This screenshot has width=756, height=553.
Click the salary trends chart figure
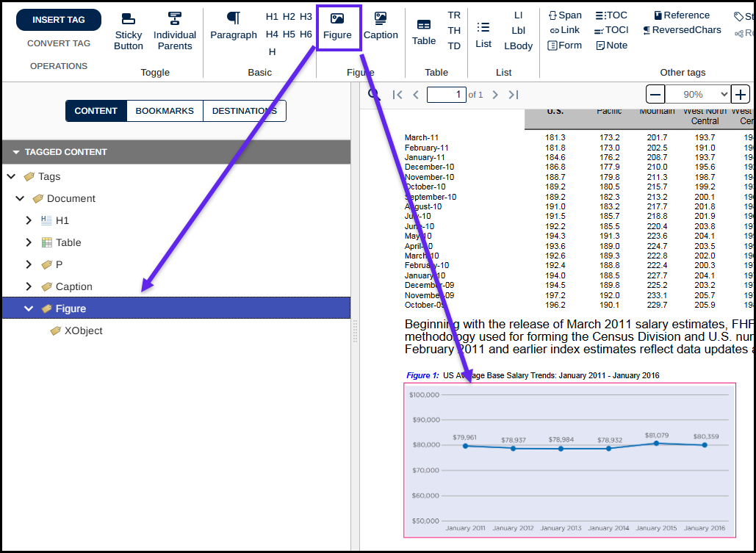click(x=570, y=460)
